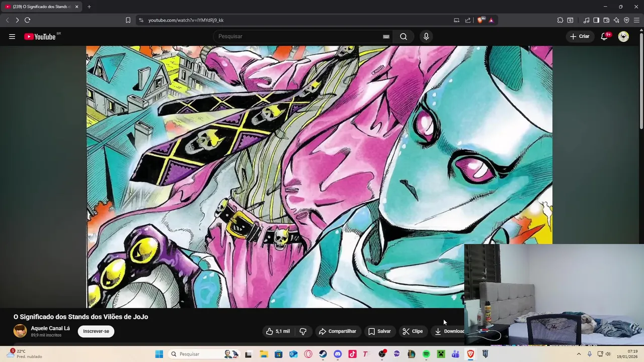Open a new browser tab with plus
The image size is (644, 362).
click(x=89, y=7)
